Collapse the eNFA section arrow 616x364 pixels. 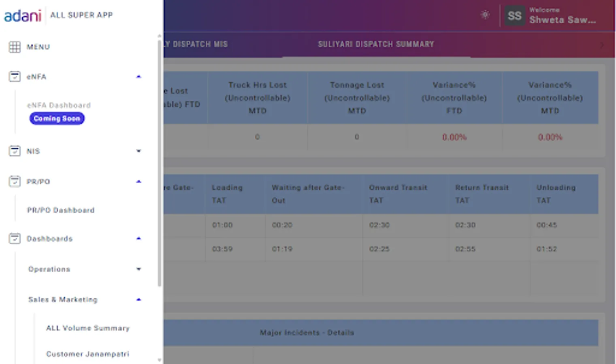(139, 76)
